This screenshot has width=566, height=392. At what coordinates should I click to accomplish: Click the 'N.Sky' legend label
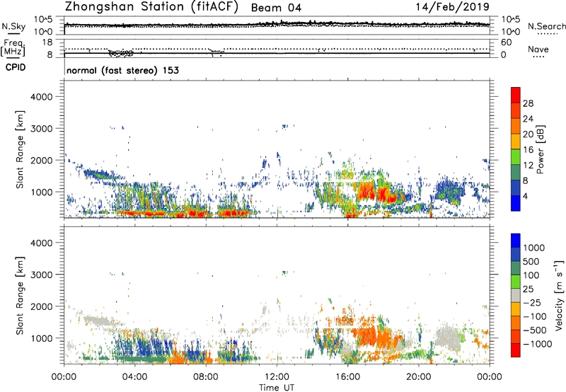[x=13, y=26]
